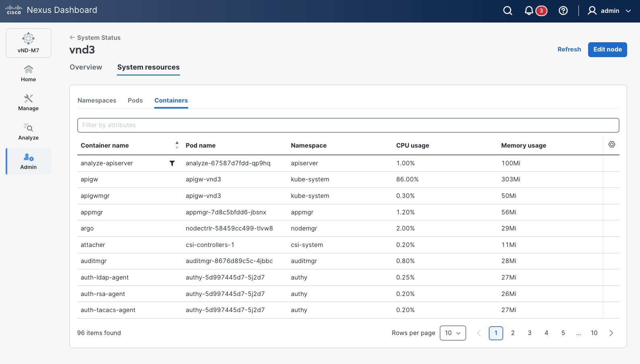This screenshot has width=640, height=364.
Task: Click the Refresh link
Action: [x=569, y=49]
